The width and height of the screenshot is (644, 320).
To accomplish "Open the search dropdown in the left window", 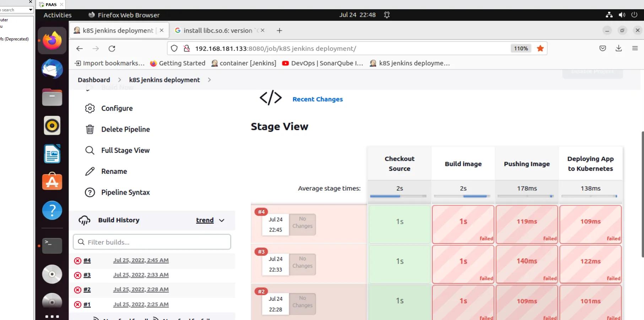I will coord(31,10).
